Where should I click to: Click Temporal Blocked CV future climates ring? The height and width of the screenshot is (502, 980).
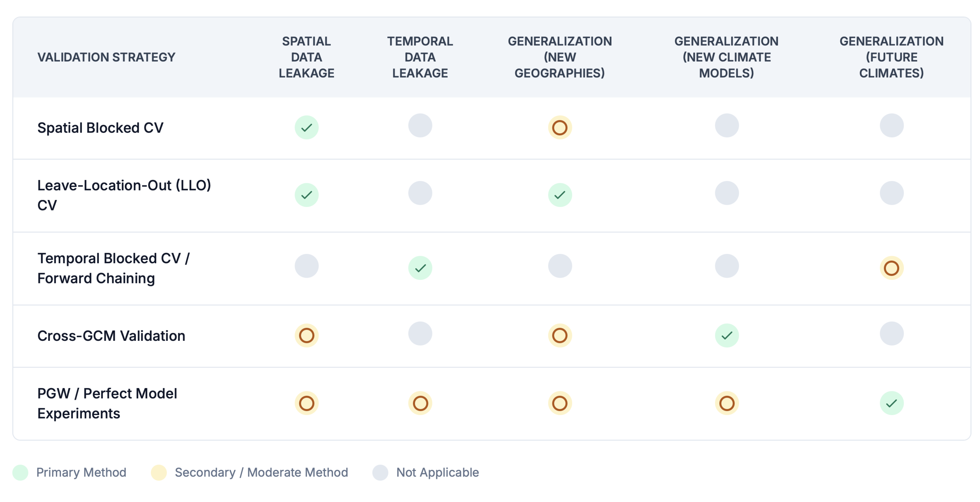891,268
